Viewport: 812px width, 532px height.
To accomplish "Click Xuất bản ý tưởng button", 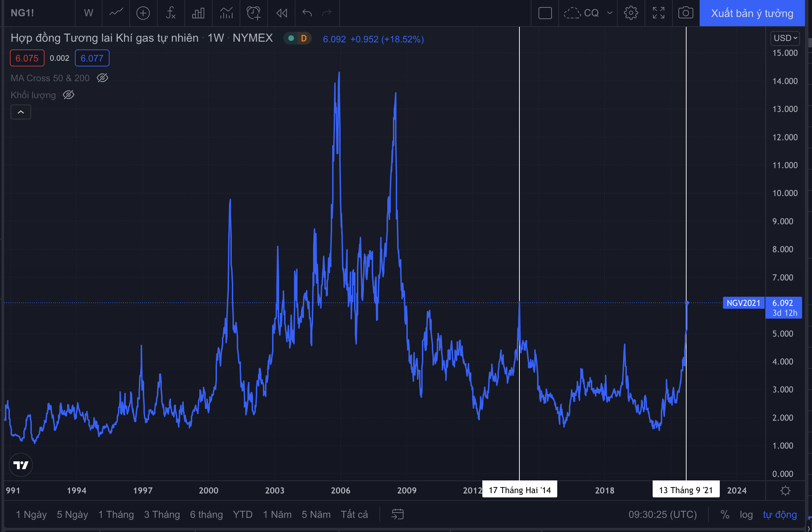I will tap(752, 13).
